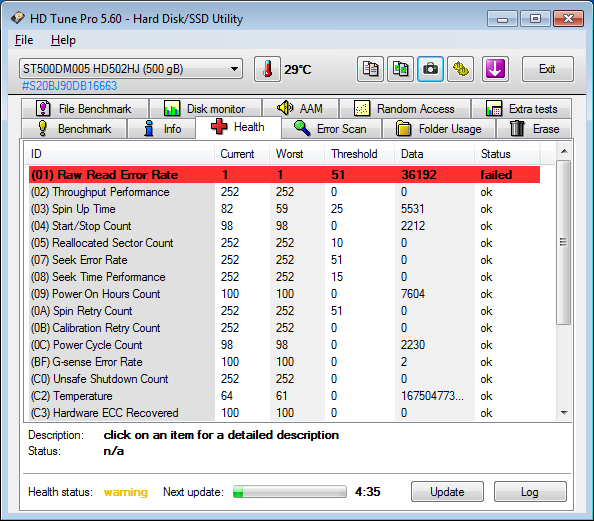Click the Next update progress bar
The height and width of the screenshot is (521, 594).
(x=290, y=492)
